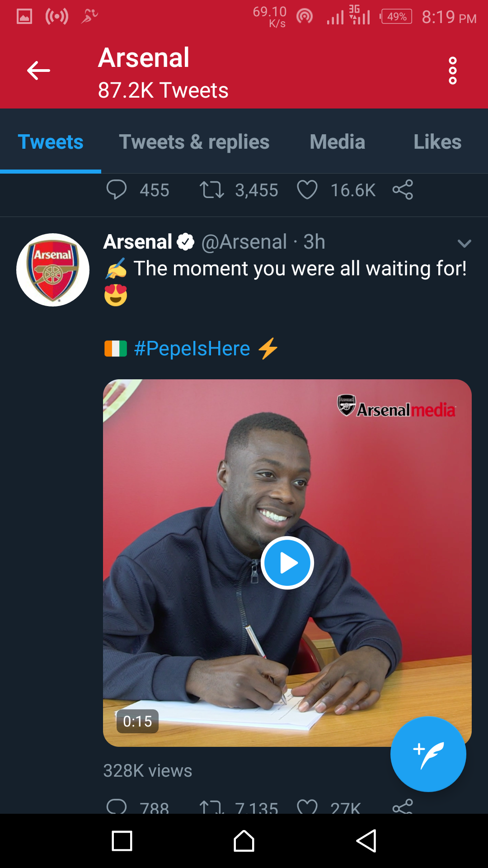Image resolution: width=488 pixels, height=868 pixels.
Task: Open the #PepeIsHere hashtag
Action: 192,349
